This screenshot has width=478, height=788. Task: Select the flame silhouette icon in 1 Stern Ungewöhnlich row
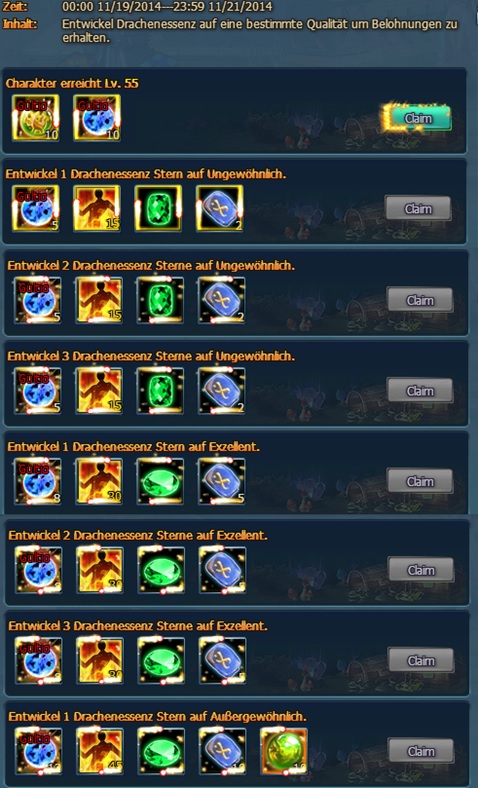97,208
